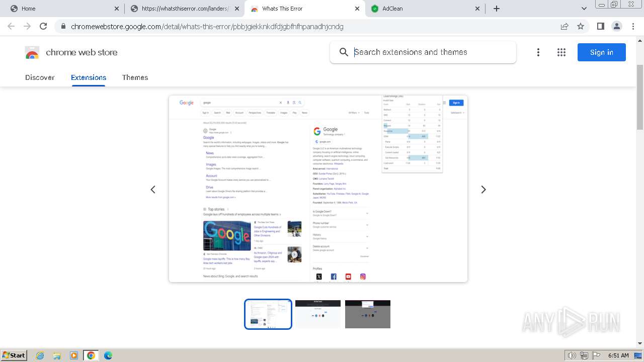Select the third screenshot thumbnail
Image resolution: width=644 pixels, height=362 pixels.
click(368, 314)
